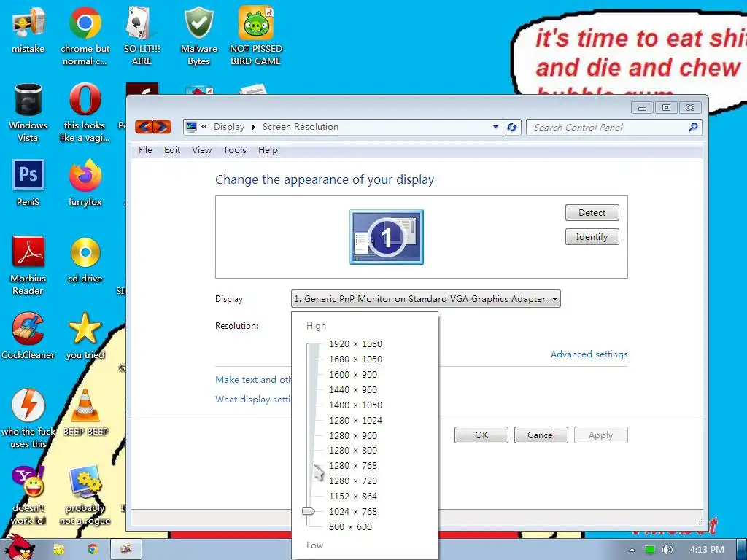
Task: Open Chrome from the taskbar
Action: tap(93, 549)
